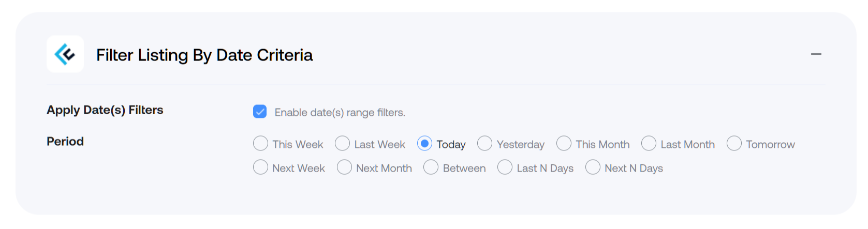This screenshot has height=229, width=868.
Task: Click the Enable date(s) range filters label
Action: point(340,113)
